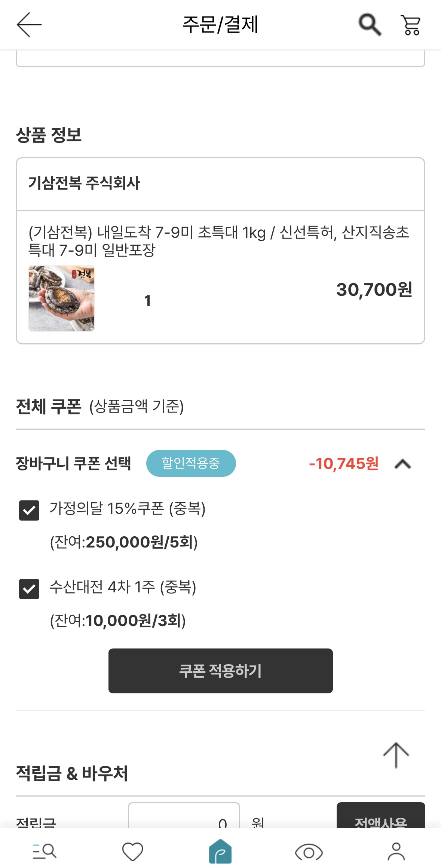
Task: Open category search menu icon
Action: pos(45,851)
